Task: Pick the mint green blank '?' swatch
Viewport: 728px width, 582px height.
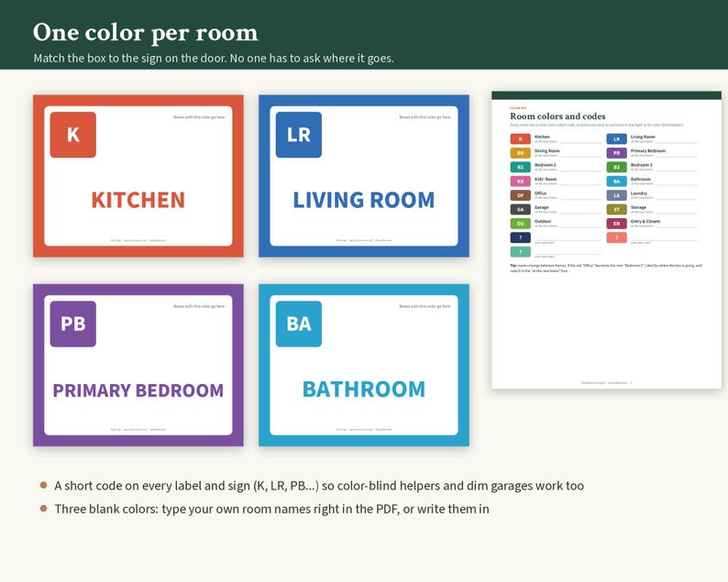Action: click(x=521, y=251)
